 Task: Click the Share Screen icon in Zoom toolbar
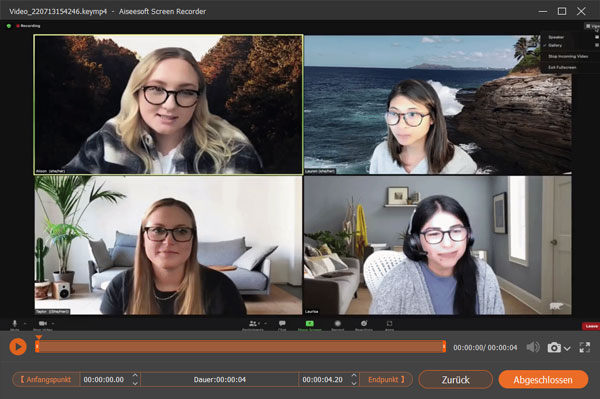click(310, 325)
